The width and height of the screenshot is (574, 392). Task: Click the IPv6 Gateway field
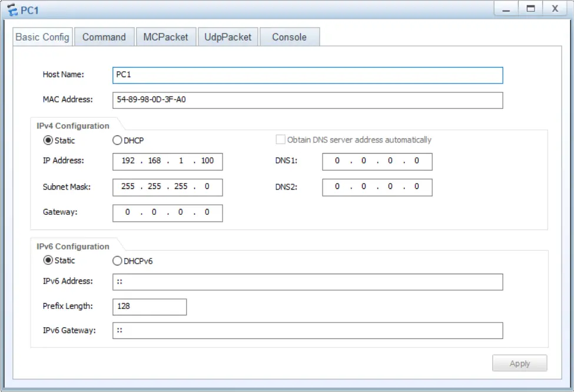307,330
